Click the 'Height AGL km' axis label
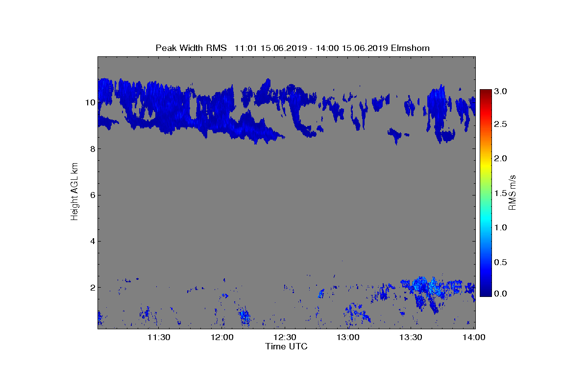 pyautogui.click(x=74, y=192)
